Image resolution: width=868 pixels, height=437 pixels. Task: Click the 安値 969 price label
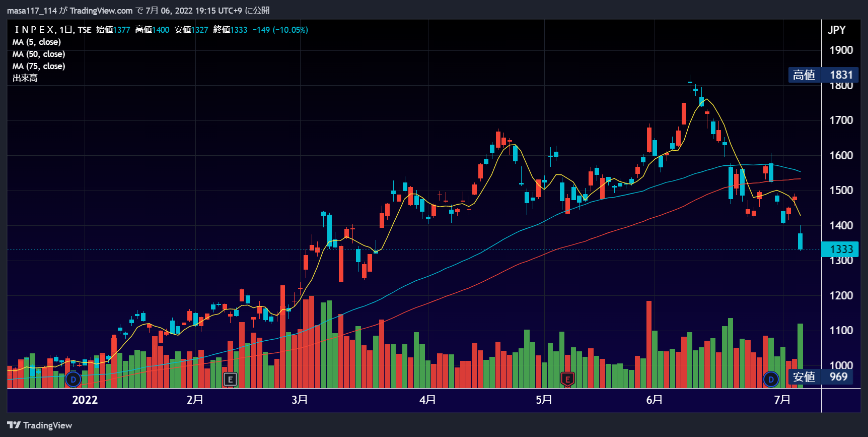[x=821, y=377]
